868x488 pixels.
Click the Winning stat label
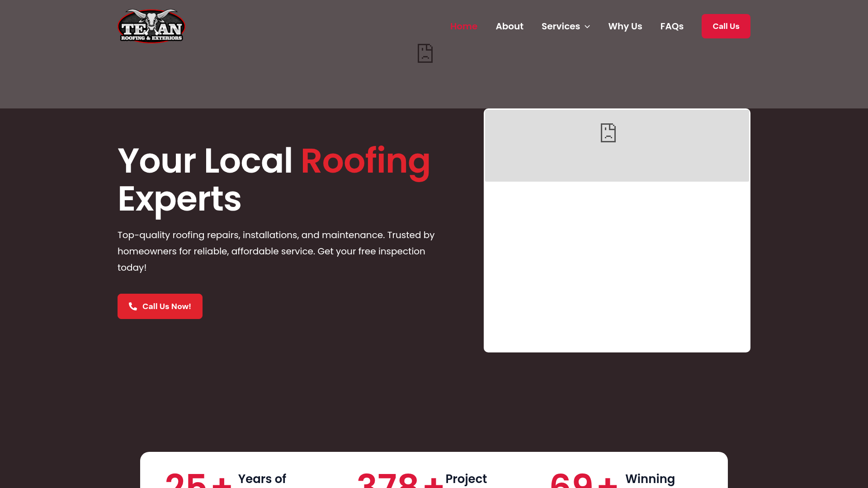(650, 479)
